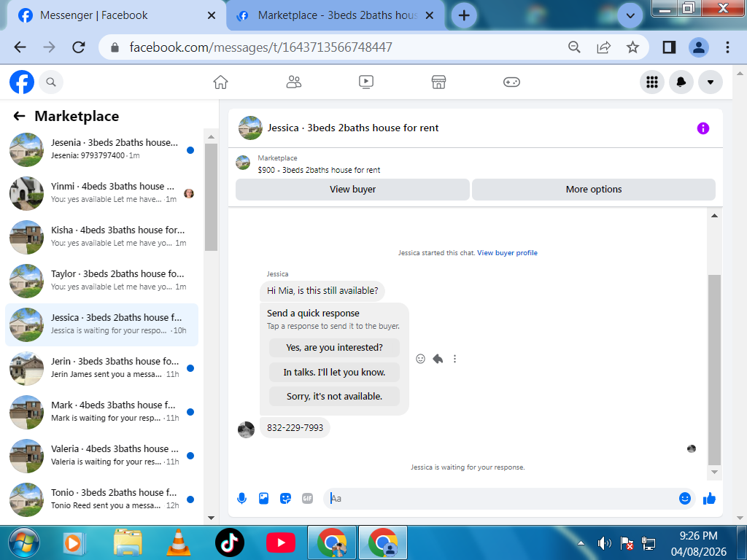Open TikTok from the taskbar
This screenshot has height=560, width=747.
point(230,542)
